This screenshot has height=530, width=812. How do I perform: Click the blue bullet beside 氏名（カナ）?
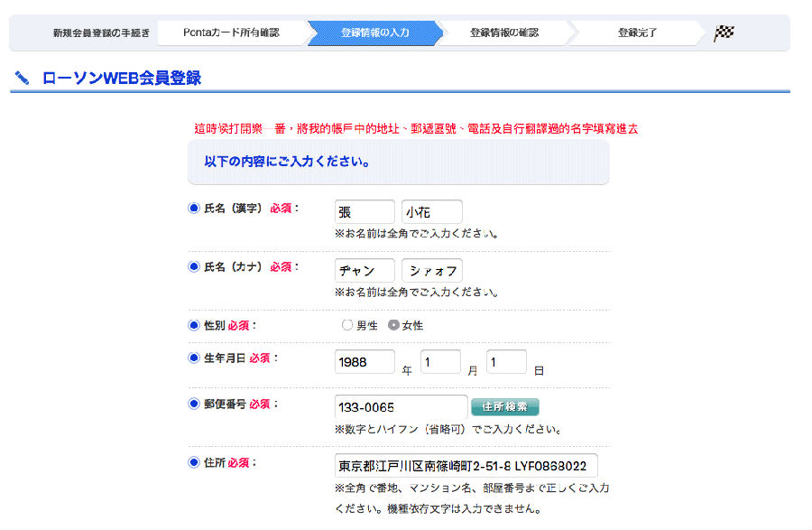click(x=194, y=266)
